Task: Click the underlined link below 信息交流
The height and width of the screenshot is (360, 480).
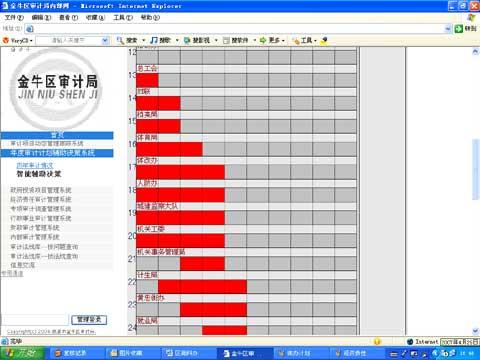Action: (x=12, y=273)
